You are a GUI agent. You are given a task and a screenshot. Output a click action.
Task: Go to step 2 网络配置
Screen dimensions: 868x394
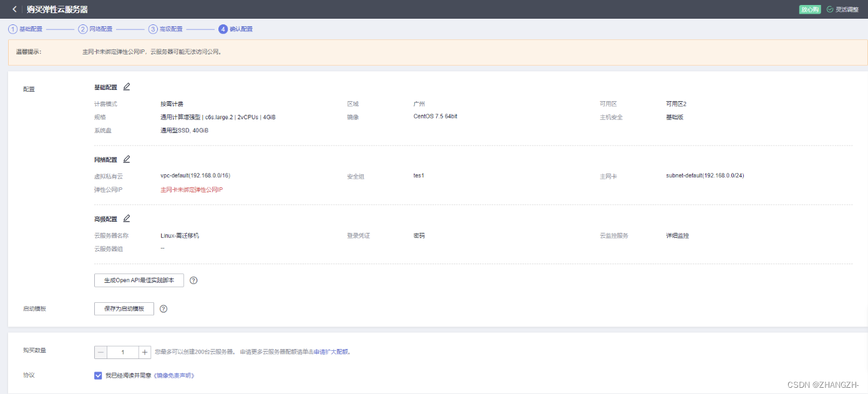(95, 29)
